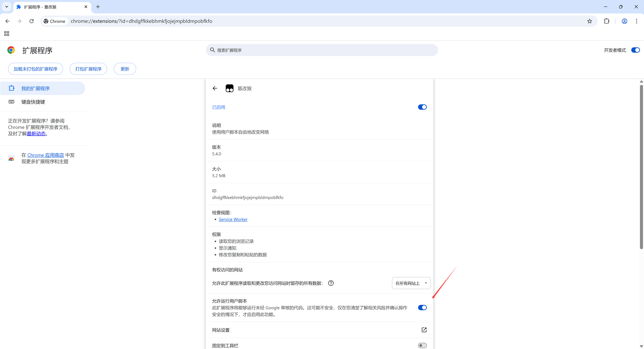Click the back arrow beside 篡改猴

pos(215,88)
